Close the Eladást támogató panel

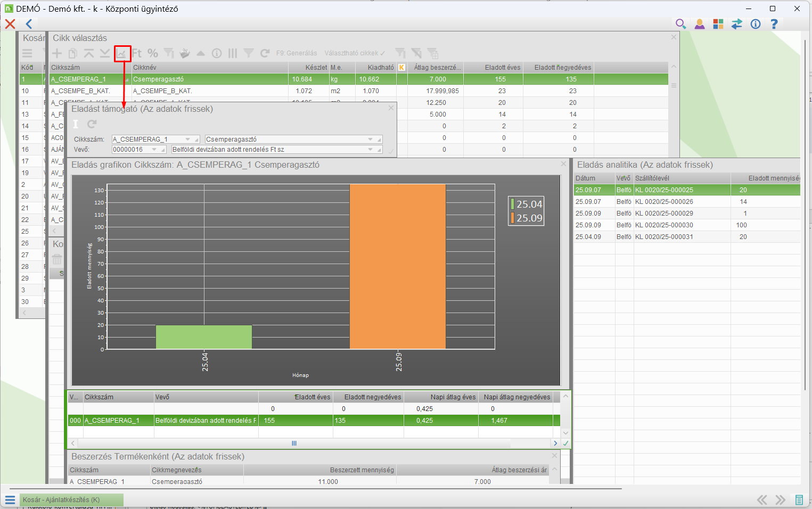tap(391, 108)
